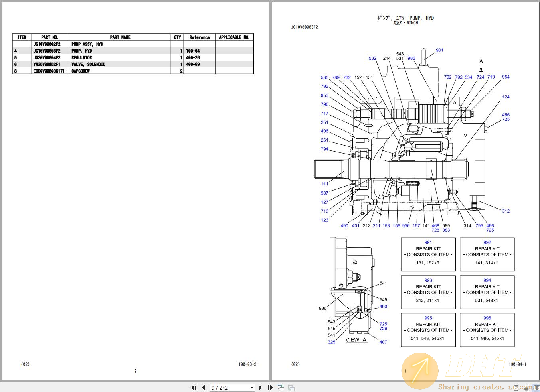
Task: Open part callout 789
Action: tap(336, 78)
